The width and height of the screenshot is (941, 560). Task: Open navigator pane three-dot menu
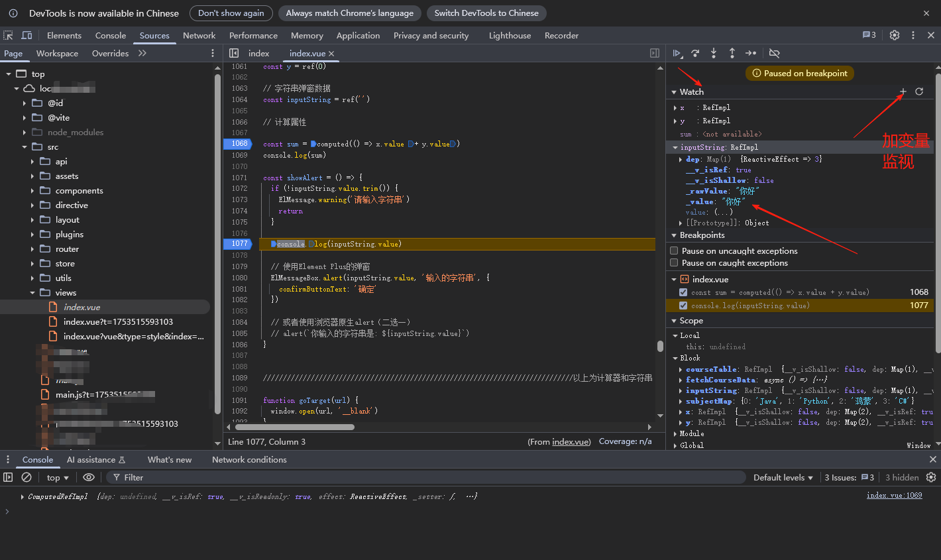[x=213, y=53]
